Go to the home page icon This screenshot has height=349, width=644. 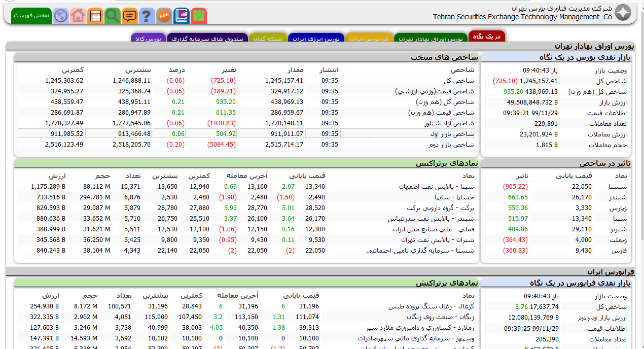click(x=78, y=16)
